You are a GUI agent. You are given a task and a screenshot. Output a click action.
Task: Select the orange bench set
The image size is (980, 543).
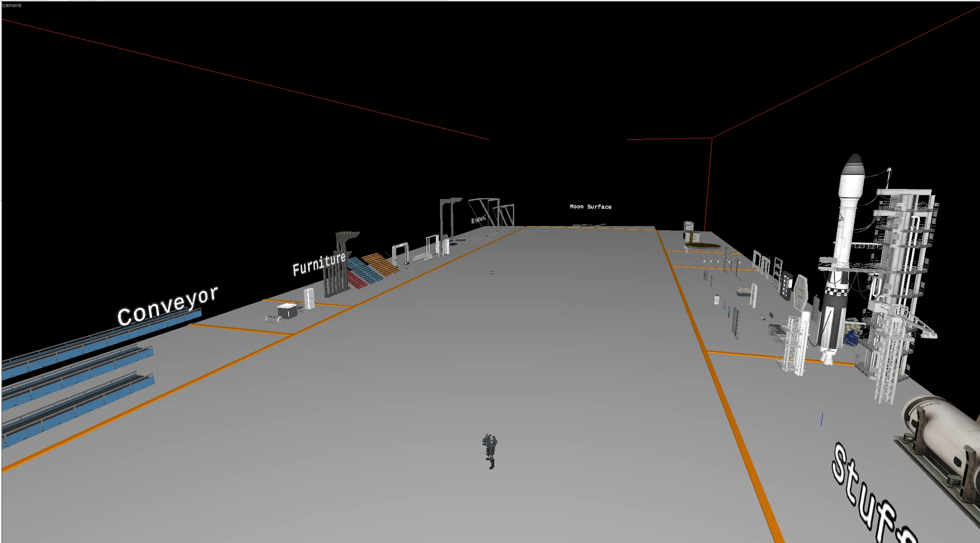380,264
